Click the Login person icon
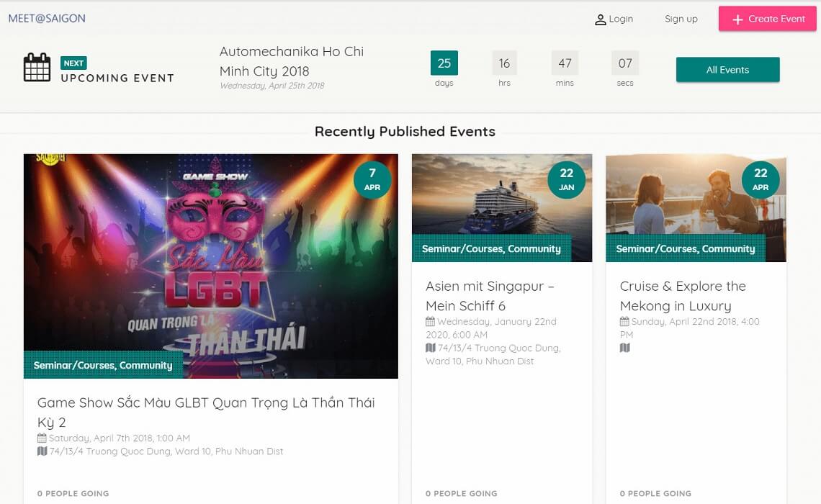 [601, 19]
